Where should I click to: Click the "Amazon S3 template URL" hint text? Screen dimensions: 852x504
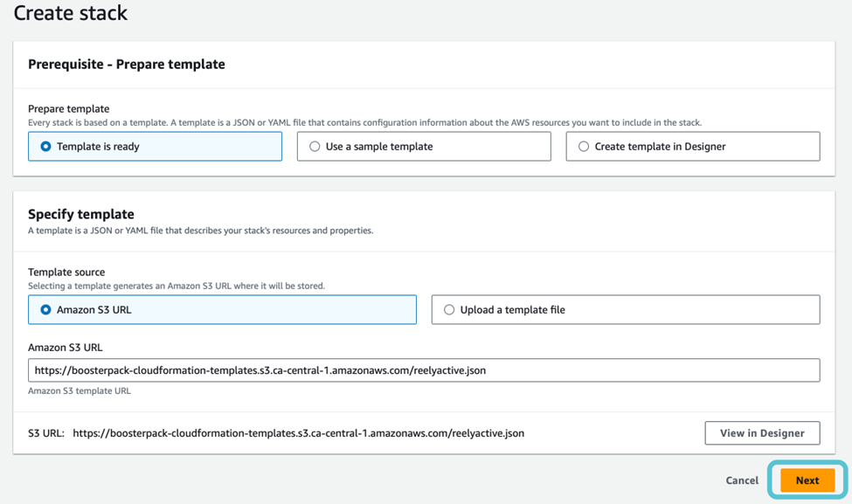pyautogui.click(x=80, y=391)
